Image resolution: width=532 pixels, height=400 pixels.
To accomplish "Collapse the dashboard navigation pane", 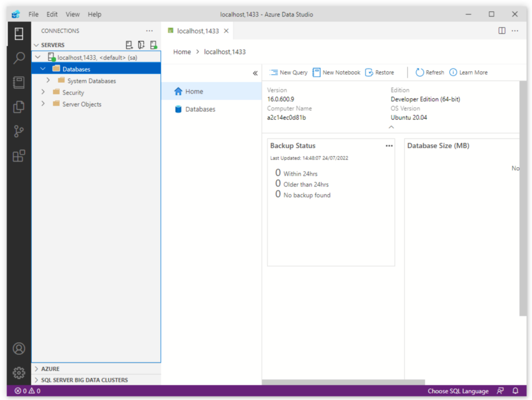I will 255,73.
